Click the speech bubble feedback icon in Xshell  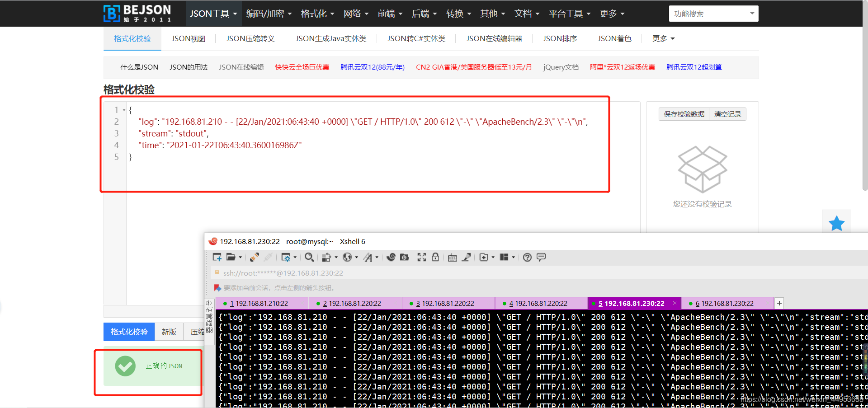(x=541, y=257)
